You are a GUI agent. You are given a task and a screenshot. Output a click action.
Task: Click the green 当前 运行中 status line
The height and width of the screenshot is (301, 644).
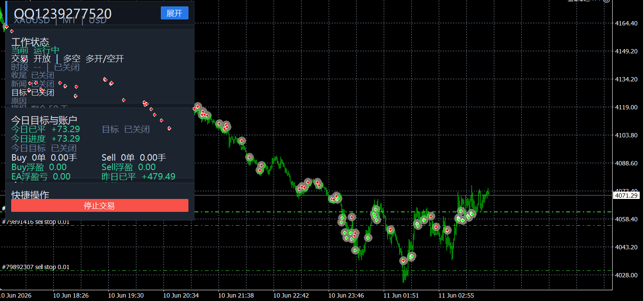click(x=35, y=50)
